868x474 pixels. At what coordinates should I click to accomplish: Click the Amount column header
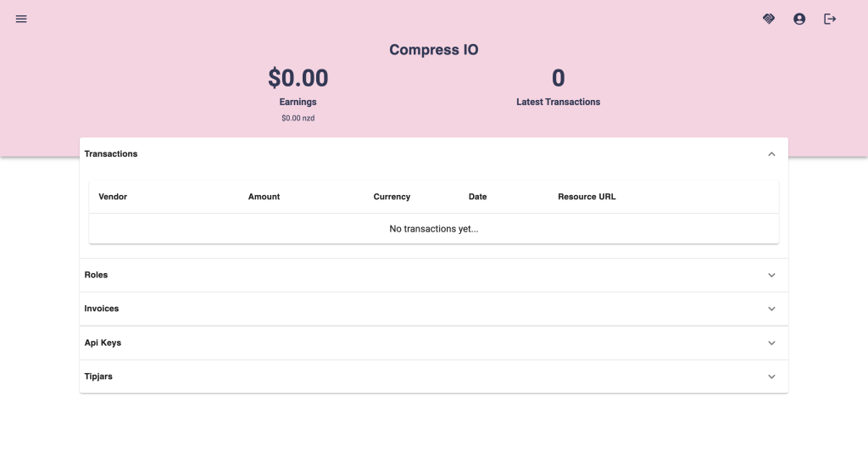pos(264,197)
